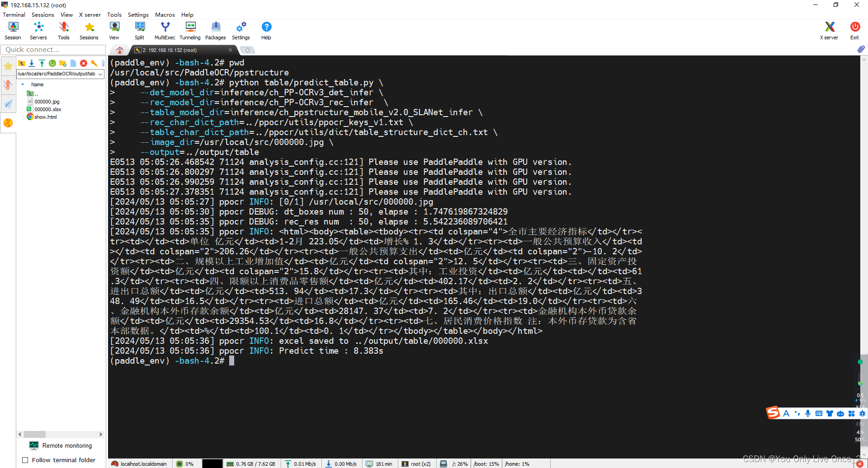This screenshot has width=868, height=468.
Task: Click the Sessions star toolbar icon
Action: point(89,31)
